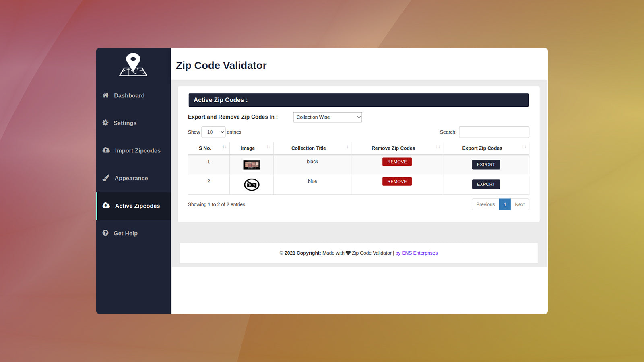Select the Settings gear icon
The image size is (644, 362).
(x=105, y=123)
